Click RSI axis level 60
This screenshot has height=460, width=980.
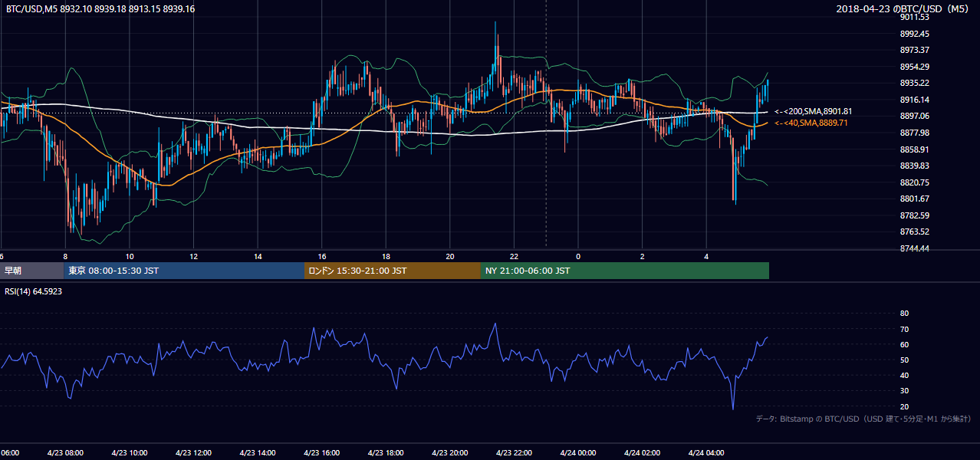pyautogui.click(x=904, y=344)
